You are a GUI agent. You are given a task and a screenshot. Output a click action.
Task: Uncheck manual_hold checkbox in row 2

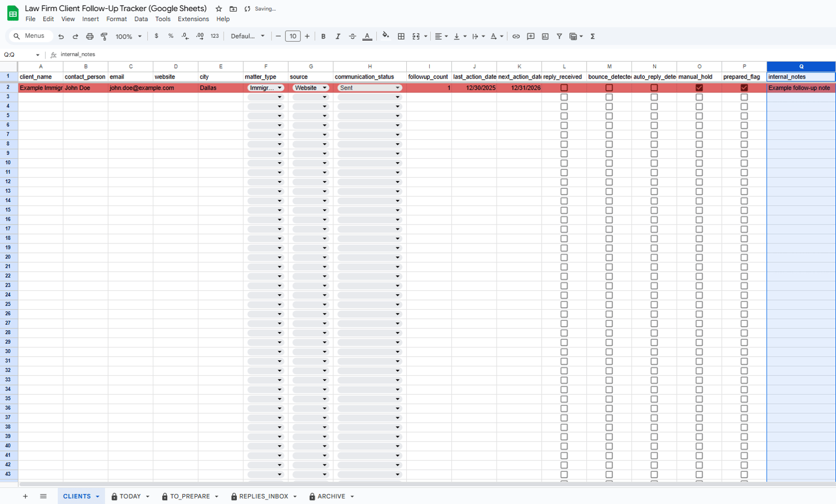[699, 88]
